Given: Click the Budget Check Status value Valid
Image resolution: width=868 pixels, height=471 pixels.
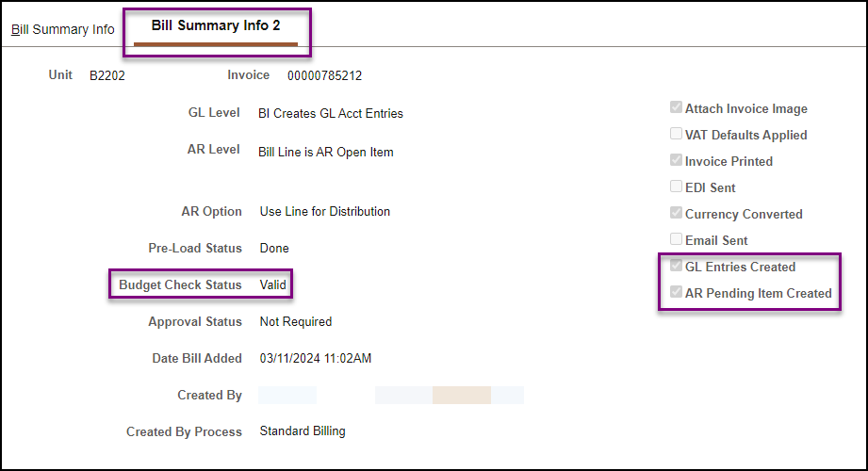Looking at the screenshot, I should (x=273, y=284).
